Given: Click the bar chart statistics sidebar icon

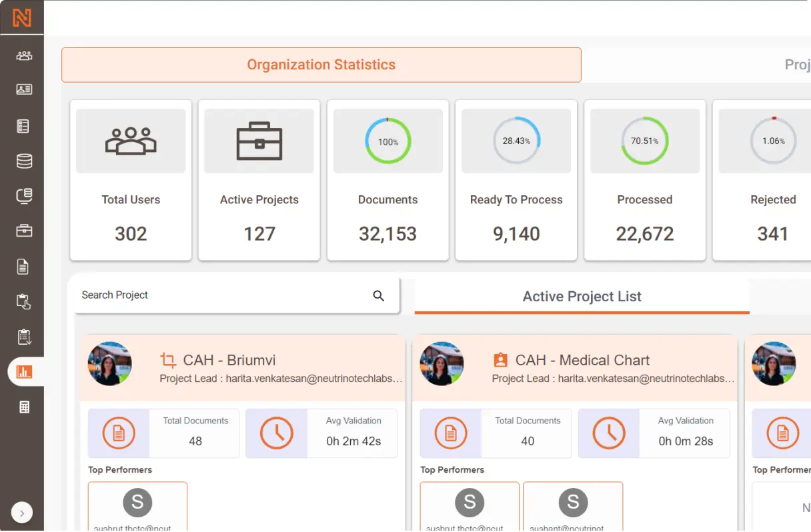Looking at the screenshot, I should pyautogui.click(x=25, y=372).
